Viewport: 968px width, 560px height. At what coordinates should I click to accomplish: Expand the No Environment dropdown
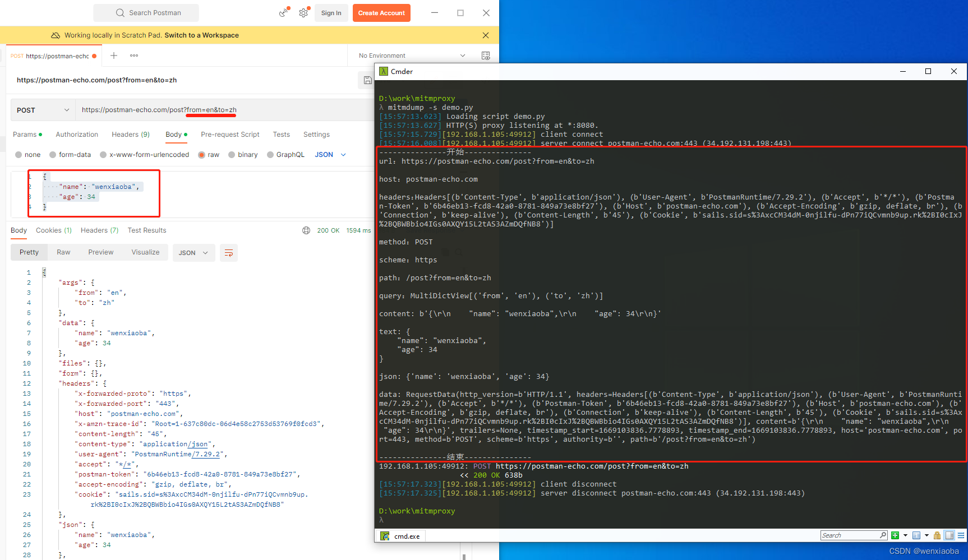pos(412,55)
